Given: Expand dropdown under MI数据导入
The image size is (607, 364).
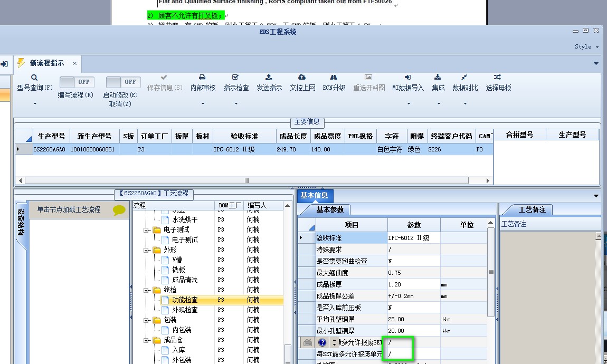Looking at the screenshot, I should tap(409, 104).
